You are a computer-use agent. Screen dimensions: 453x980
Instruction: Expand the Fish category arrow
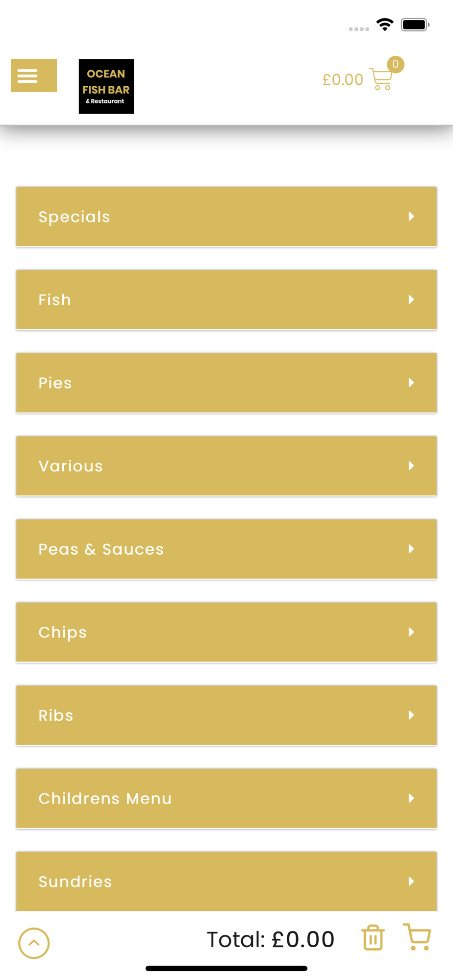click(x=411, y=299)
